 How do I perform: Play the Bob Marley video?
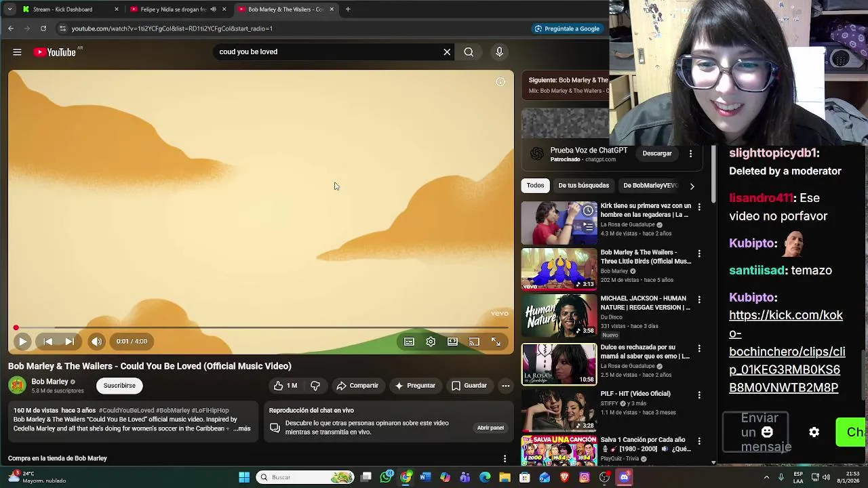[22, 342]
